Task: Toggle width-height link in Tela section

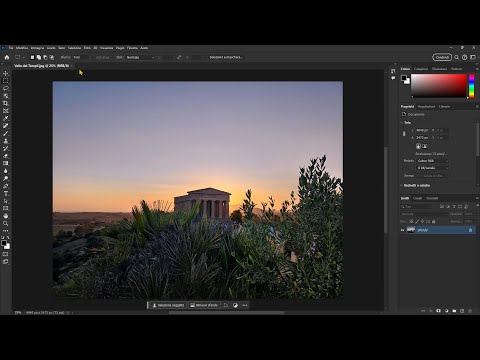Action: (x=404, y=134)
